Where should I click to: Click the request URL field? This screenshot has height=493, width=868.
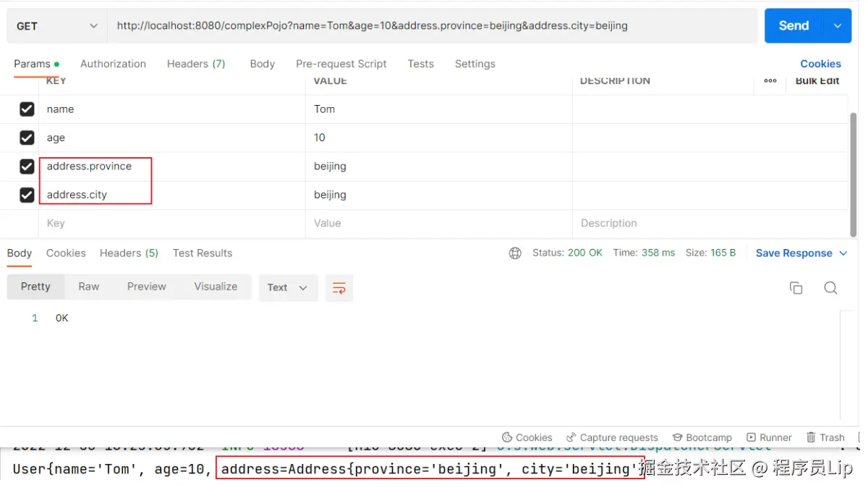pyautogui.click(x=433, y=26)
